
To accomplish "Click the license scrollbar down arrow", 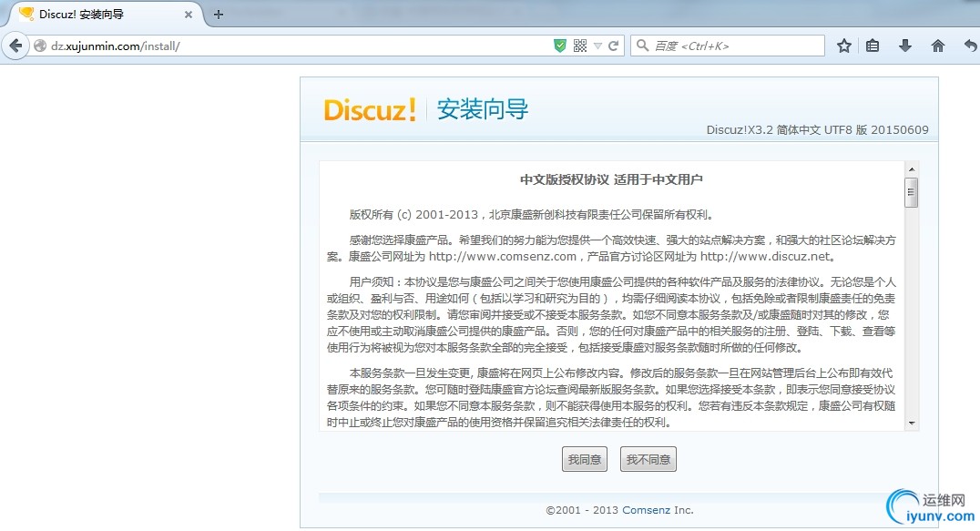I will (x=912, y=423).
